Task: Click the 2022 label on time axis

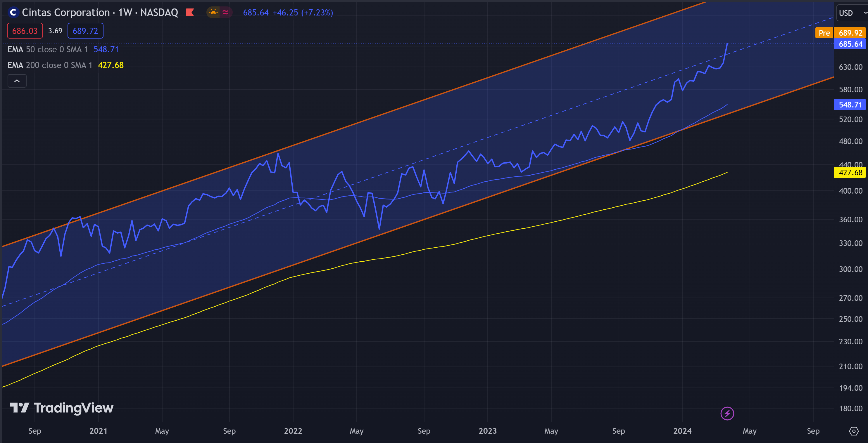Action: 293,431
